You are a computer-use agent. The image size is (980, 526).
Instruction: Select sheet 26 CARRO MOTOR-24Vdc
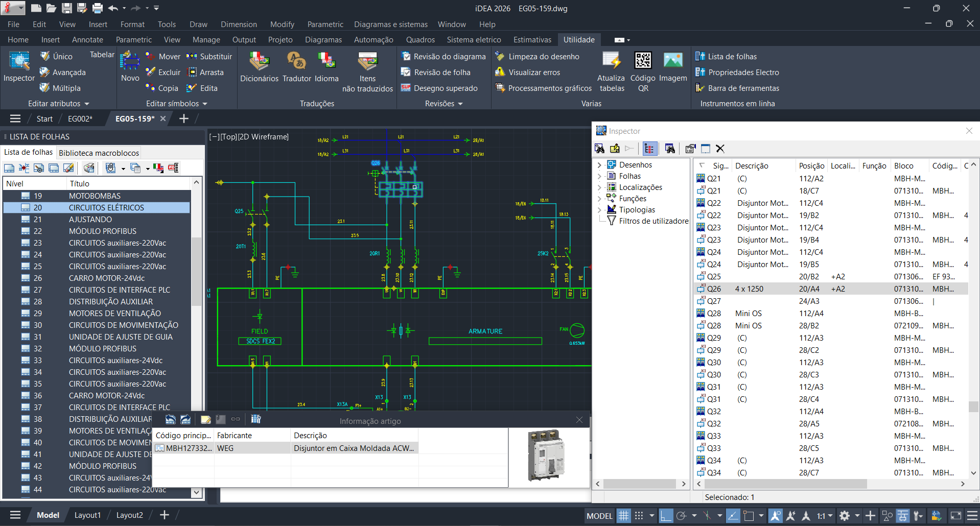(x=106, y=278)
